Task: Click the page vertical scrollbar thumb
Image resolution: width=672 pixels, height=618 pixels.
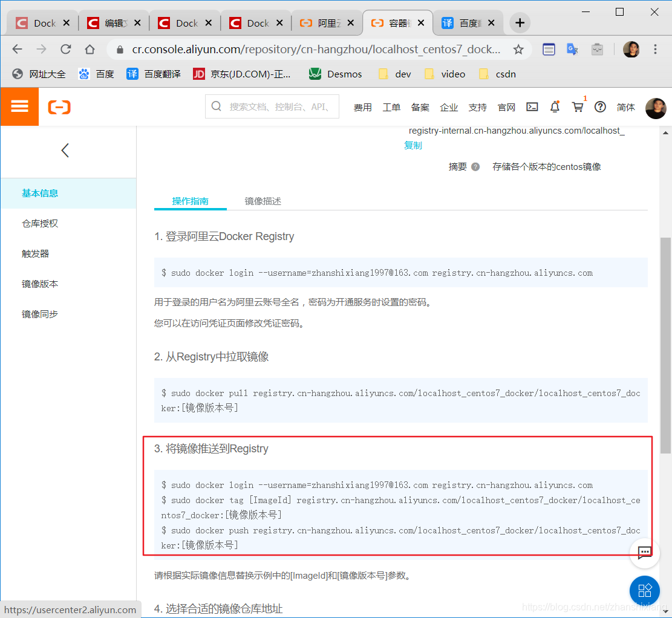Action: click(x=665, y=345)
